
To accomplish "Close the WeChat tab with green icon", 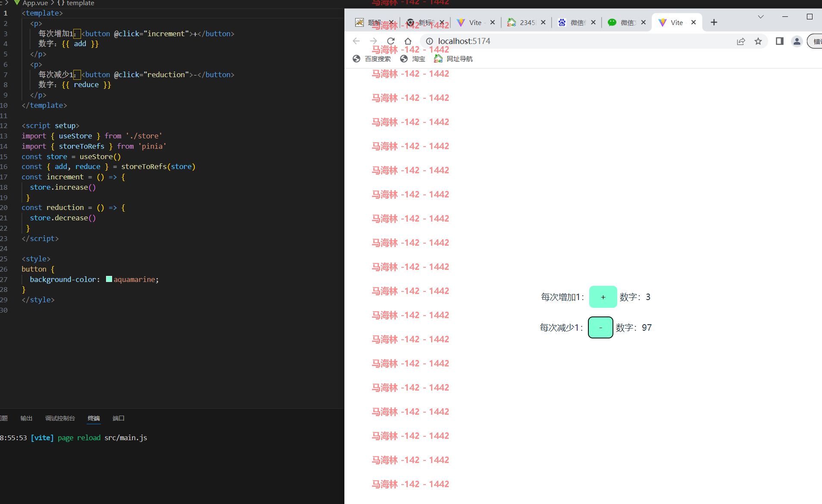I will (x=644, y=22).
